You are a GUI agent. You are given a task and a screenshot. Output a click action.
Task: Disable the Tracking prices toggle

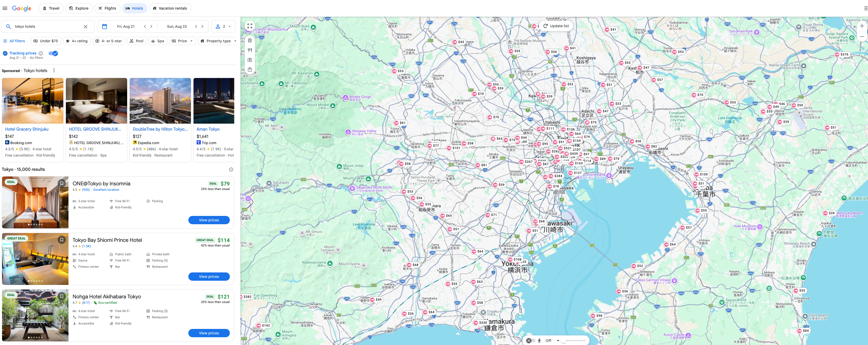[53, 53]
